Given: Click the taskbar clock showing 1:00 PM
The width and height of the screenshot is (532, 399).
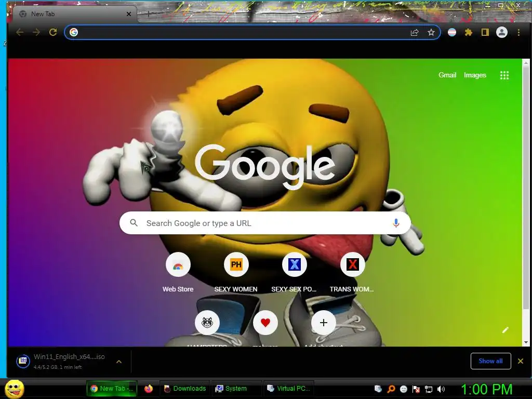Looking at the screenshot, I should (x=487, y=389).
